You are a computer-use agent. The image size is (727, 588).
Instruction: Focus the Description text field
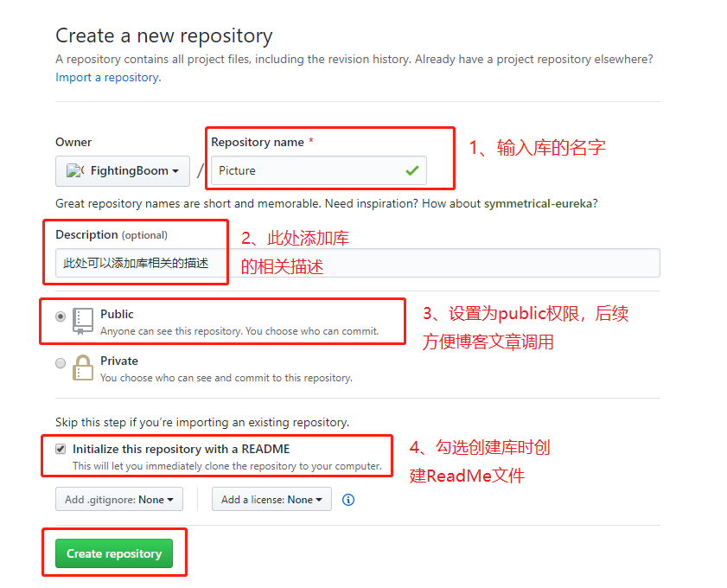(358, 263)
